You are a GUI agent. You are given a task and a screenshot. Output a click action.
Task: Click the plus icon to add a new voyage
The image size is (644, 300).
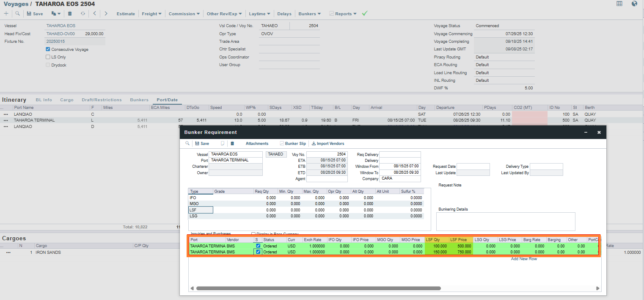pyautogui.click(x=6, y=14)
